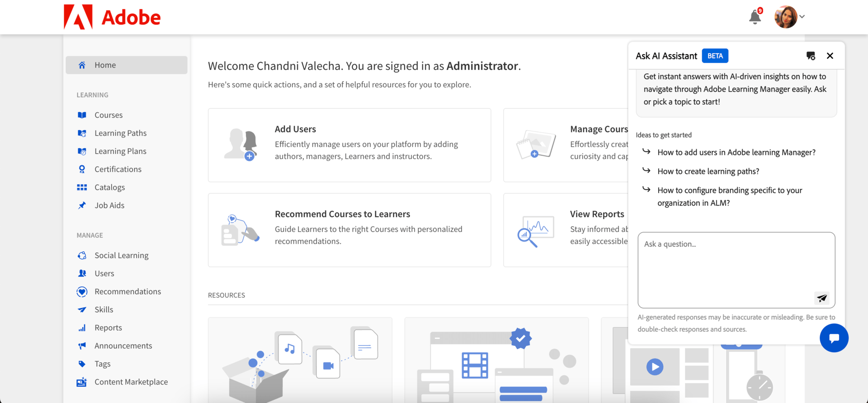Screen dimensions: 868x403
Task: Click the send message paper plane icon
Action: (x=821, y=298)
